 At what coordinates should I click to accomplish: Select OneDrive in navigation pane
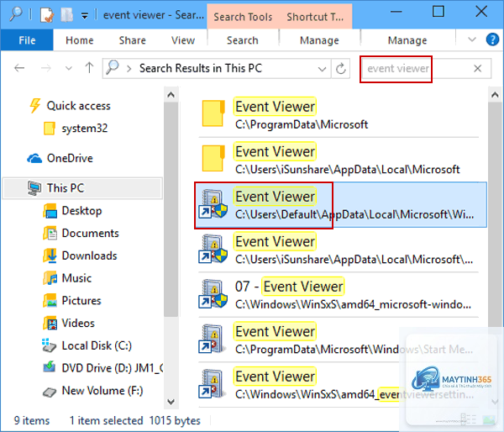tap(70, 158)
